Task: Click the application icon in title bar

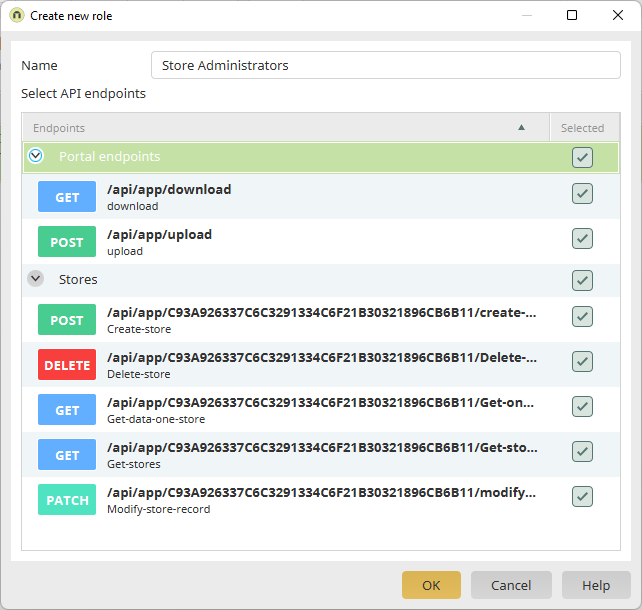Action: tap(16, 15)
